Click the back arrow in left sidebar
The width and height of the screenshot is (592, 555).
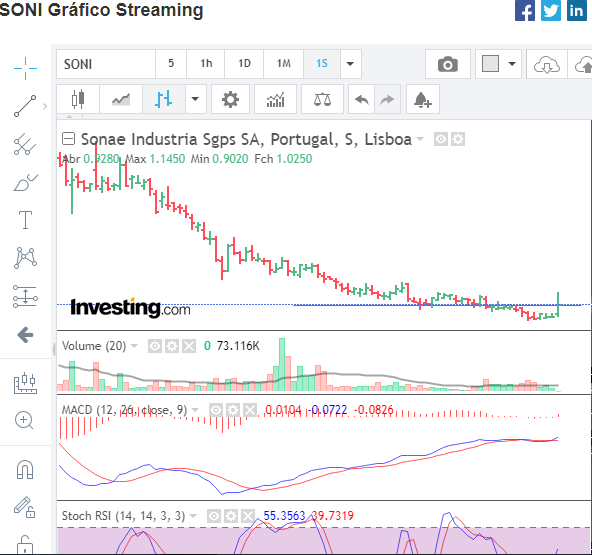point(25,335)
